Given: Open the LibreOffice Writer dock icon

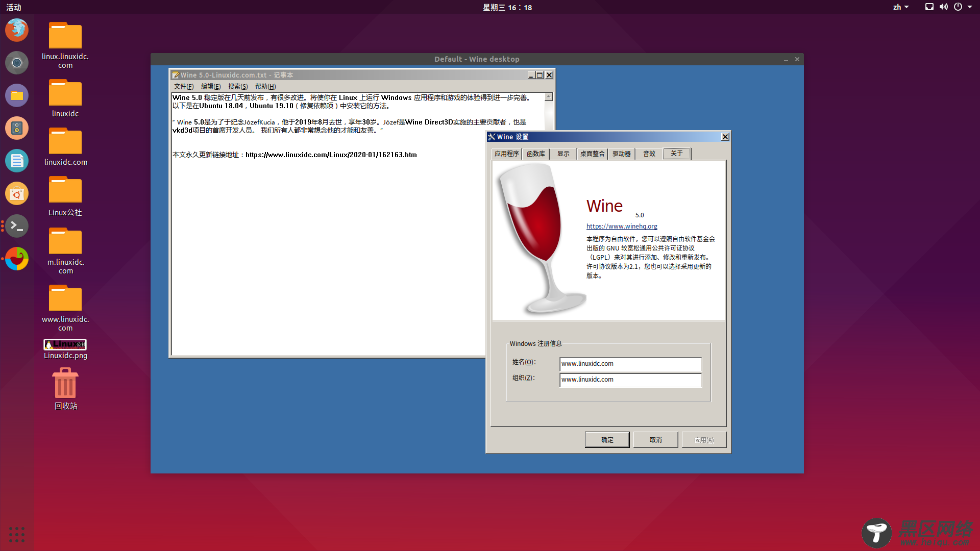Looking at the screenshot, I should (x=17, y=161).
